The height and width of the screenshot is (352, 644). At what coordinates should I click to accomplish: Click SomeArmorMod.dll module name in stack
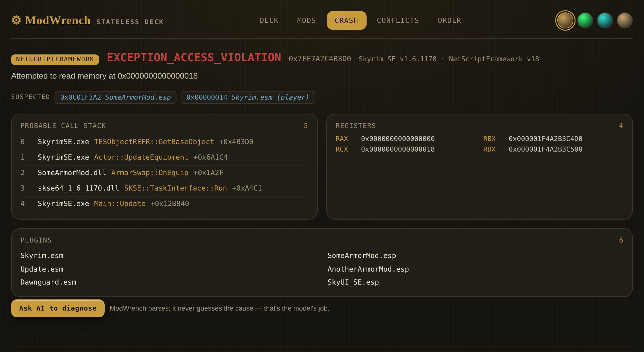click(x=72, y=173)
